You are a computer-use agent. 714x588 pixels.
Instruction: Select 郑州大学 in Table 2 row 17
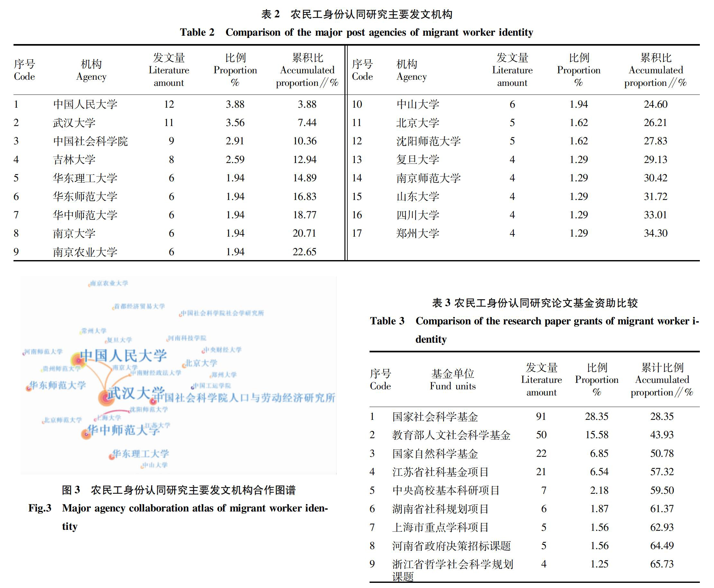click(x=418, y=233)
